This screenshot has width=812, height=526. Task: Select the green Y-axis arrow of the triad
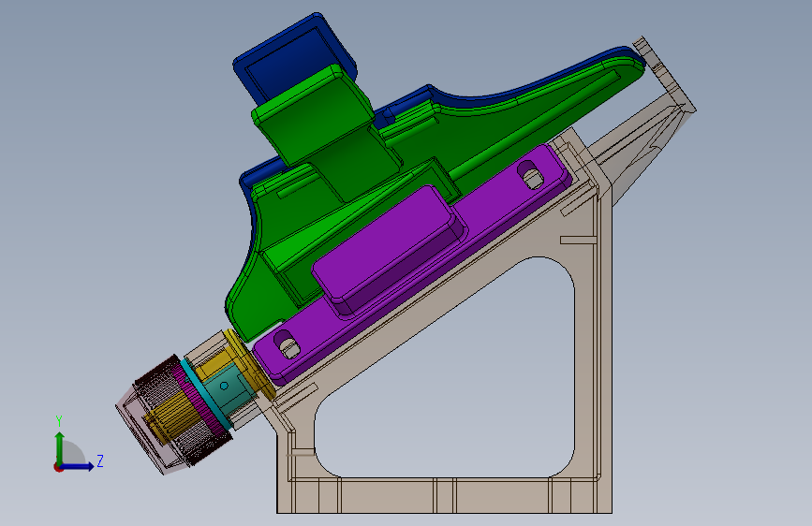(x=60, y=447)
